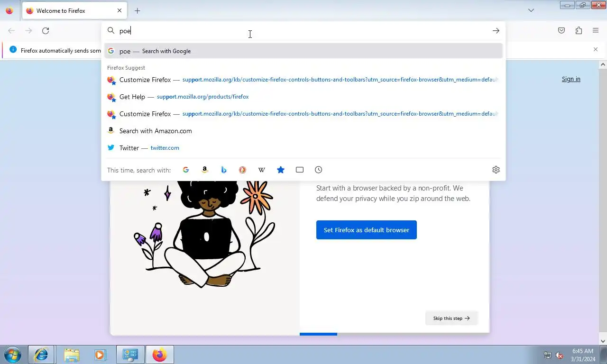Search this time with Amazon icon
This screenshot has width=607, height=364.
(x=205, y=170)
